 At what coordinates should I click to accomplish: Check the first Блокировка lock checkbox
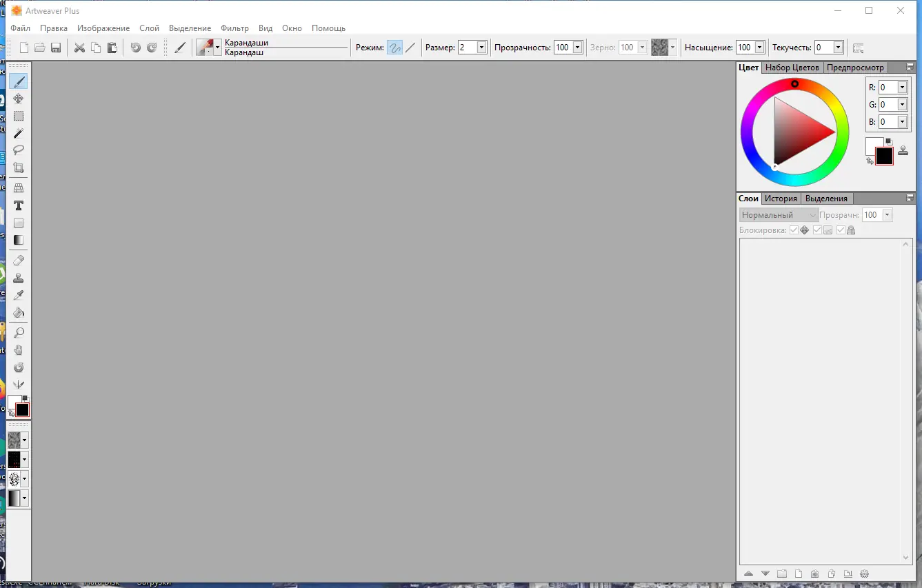[794, 230]
